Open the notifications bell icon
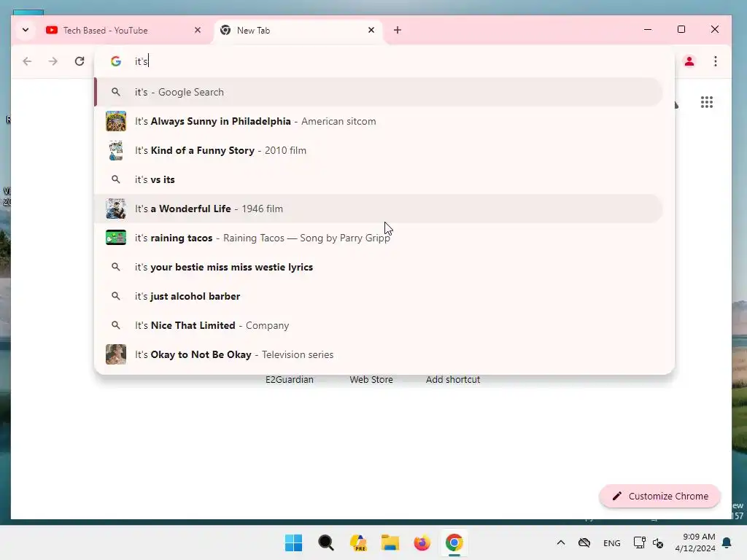Screen dimensions: 747x560 point(727,542)
